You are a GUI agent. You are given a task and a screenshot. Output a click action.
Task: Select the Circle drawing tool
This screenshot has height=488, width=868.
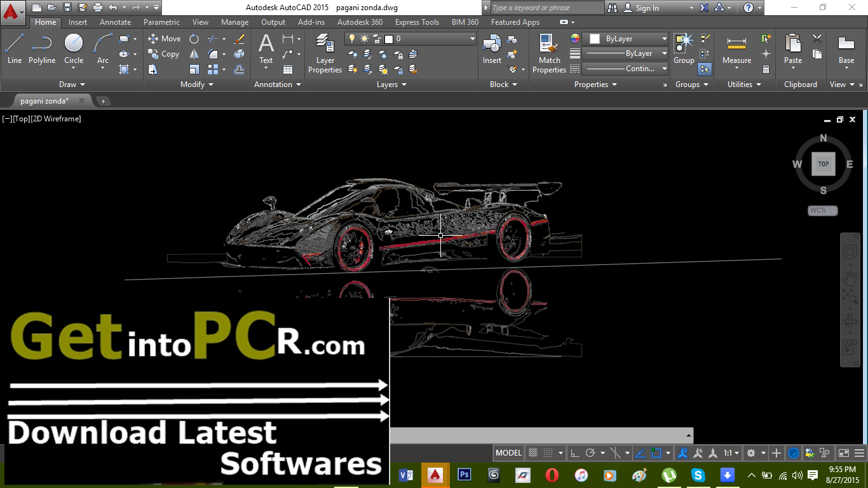click(74, 50)
